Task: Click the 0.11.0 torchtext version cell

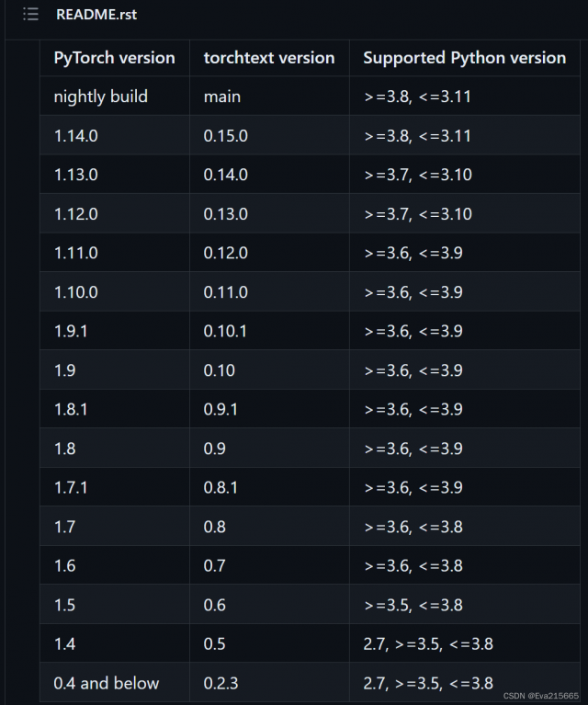Action: pos(226,292)
